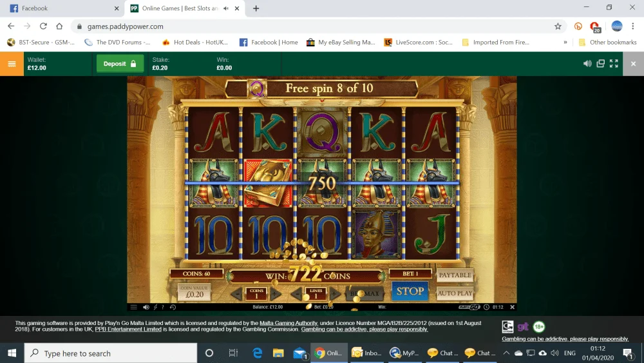This screenshot has height=363, width=644.
Task: Mute audio on the Online Games tab
Action: 226,8
